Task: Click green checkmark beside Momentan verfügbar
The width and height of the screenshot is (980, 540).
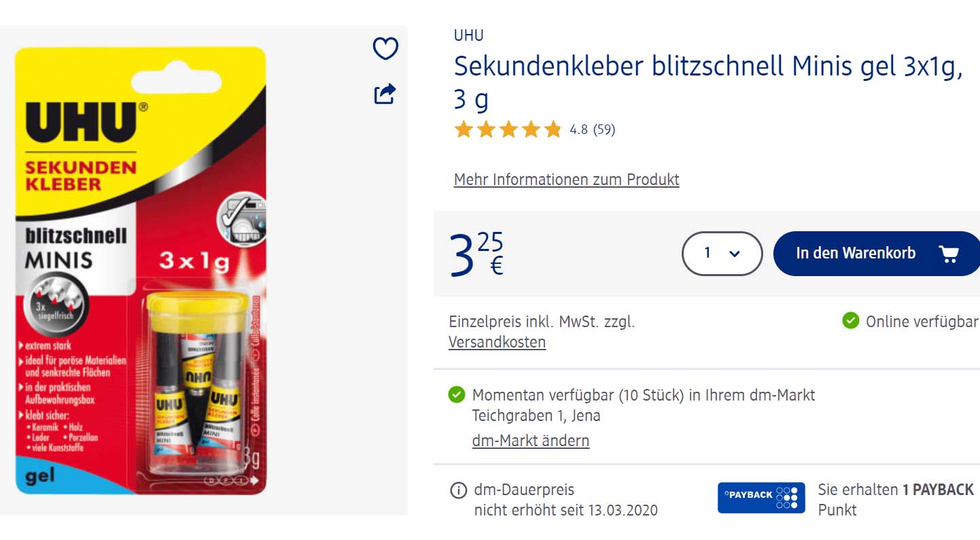Action: [x=457, y=394]
